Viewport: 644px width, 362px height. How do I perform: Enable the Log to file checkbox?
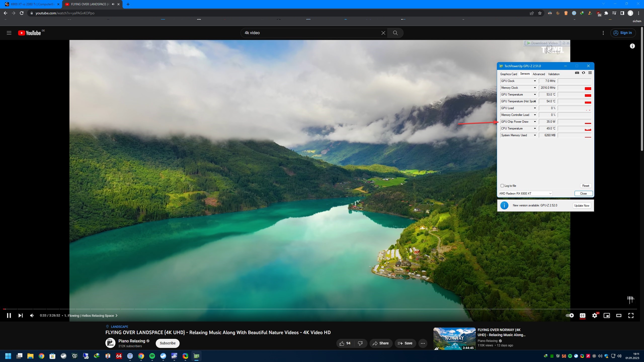[502, 186]
